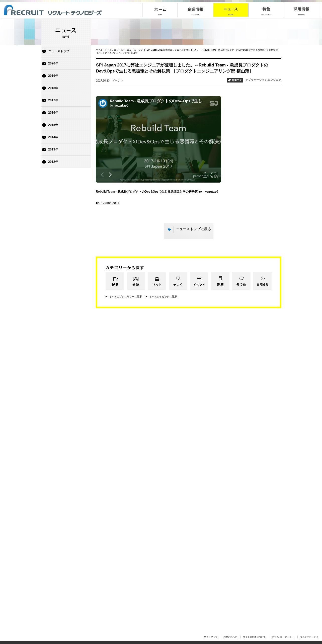Open 2015年 news archive
322x644 pixels.
pyautogui.click(x=66, y=125)
